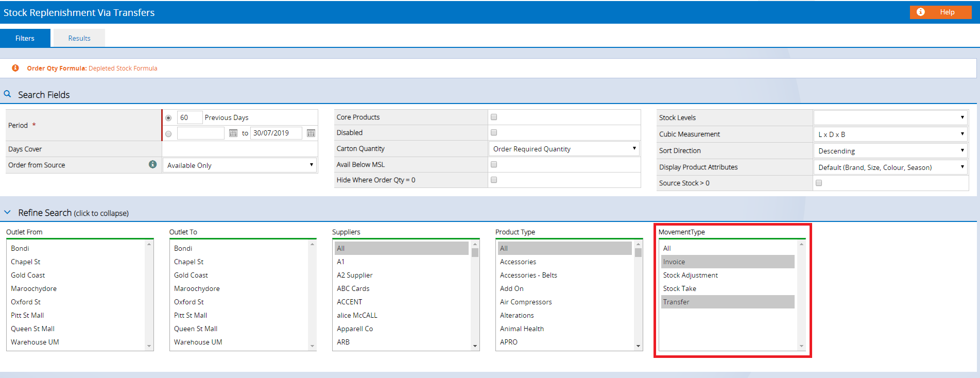Select Stock Take movement type
The width and height of the screenshot is (980, 378).
(x=728, y=288)
